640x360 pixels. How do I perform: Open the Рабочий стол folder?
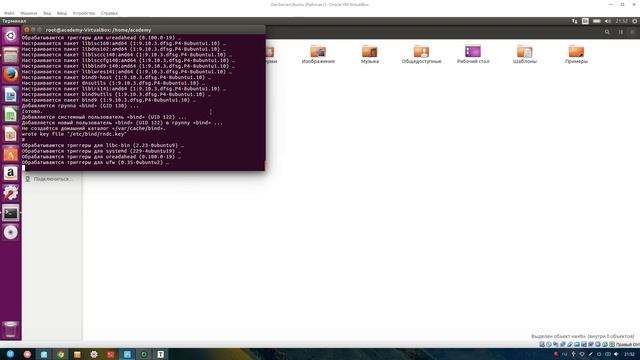tap(473, 54)
